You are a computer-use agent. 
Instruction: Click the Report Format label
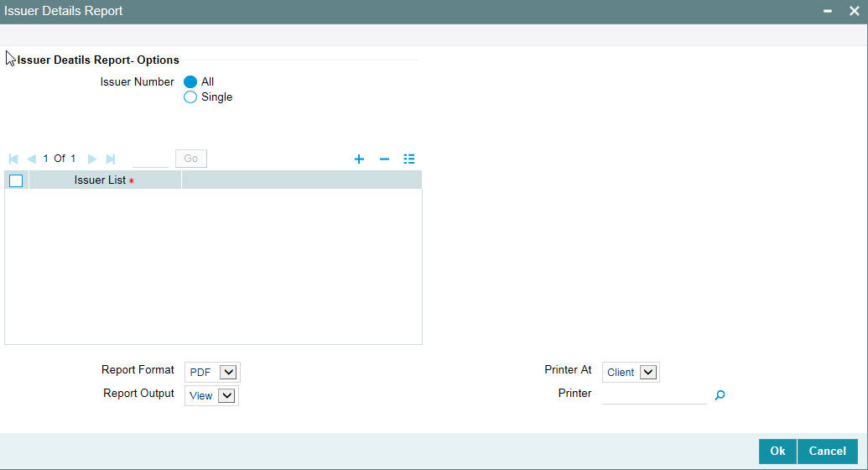(x=138, y=369)
